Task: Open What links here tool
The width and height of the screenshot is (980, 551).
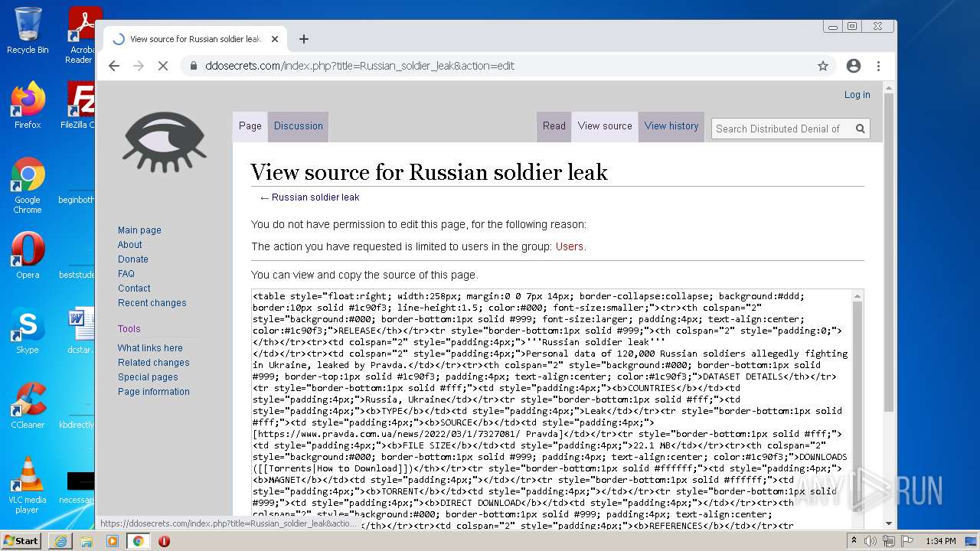Action: click(x=150, y=348)
